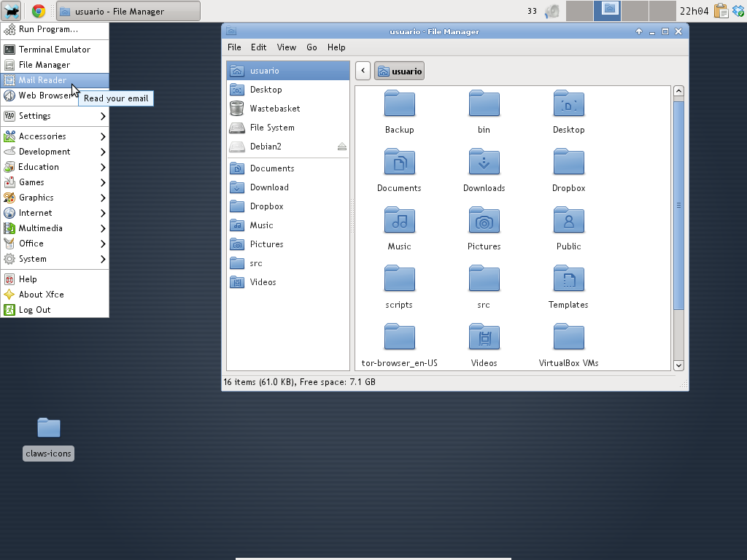Viewport: 747px width, 560px height.
Task: Launch Terminal Emulator from the menu
Action: pos(55,50)
